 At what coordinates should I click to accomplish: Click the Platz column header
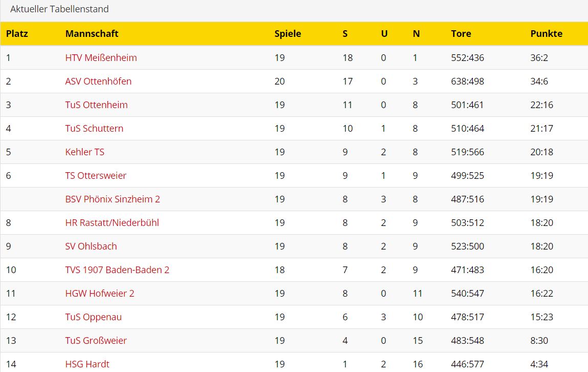pos(17,34)
